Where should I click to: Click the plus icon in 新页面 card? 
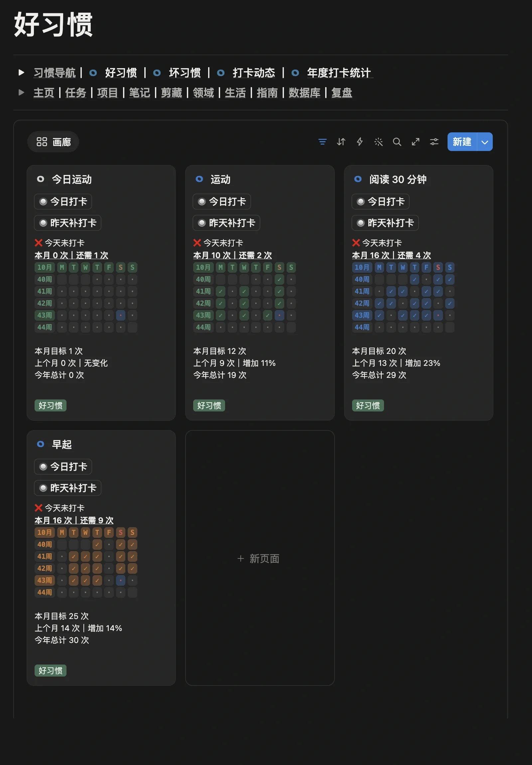tap(240, 558)
